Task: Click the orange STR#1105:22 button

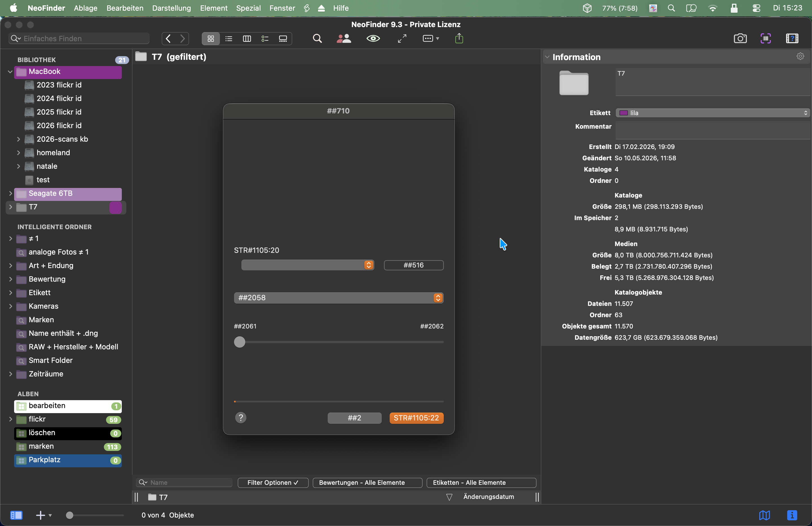Action: coord(417,418)
